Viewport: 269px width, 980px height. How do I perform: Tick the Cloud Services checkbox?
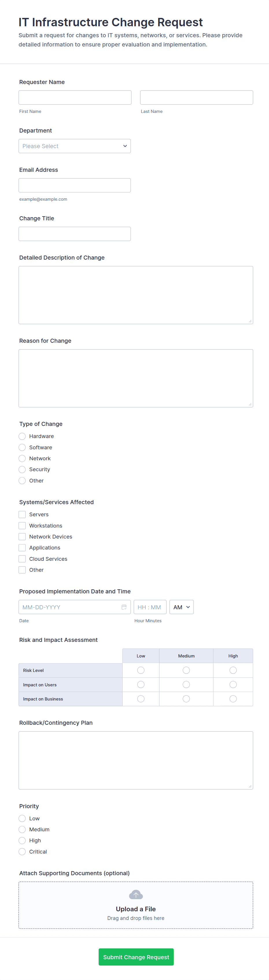click(x=23, y=558)
